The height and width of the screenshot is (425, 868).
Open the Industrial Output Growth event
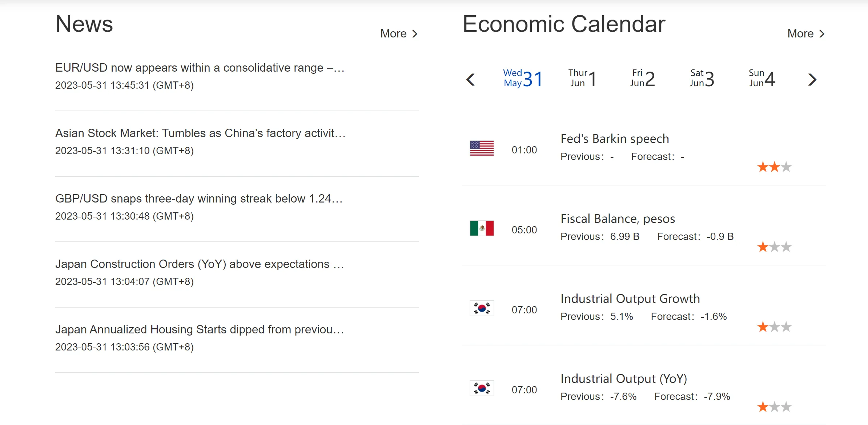[630, 298]
